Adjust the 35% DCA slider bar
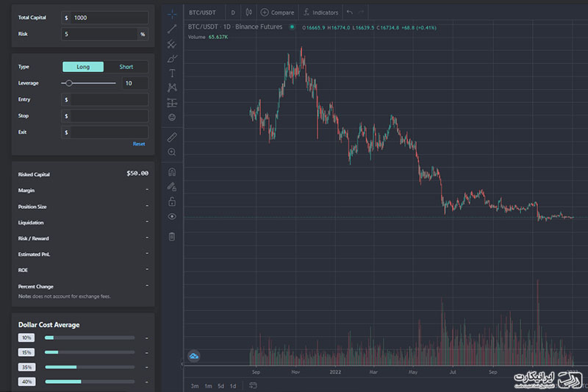Image resolution: width=588 pixels, height=392 pixels. (90, 367)
